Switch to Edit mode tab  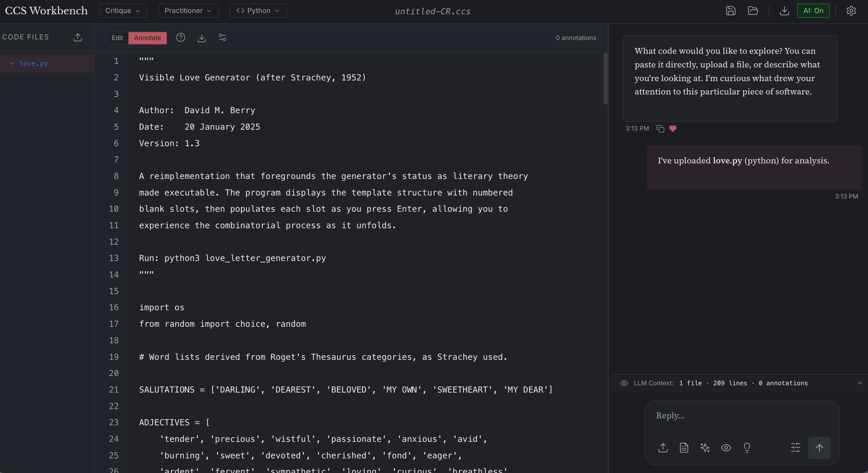[117, 38]
